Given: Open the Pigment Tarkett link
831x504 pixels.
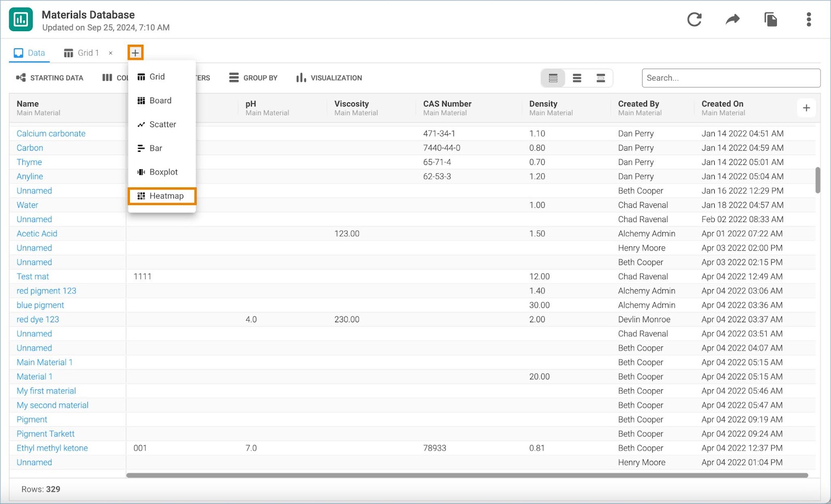Looking at the screenshot, I should [46, 434].
